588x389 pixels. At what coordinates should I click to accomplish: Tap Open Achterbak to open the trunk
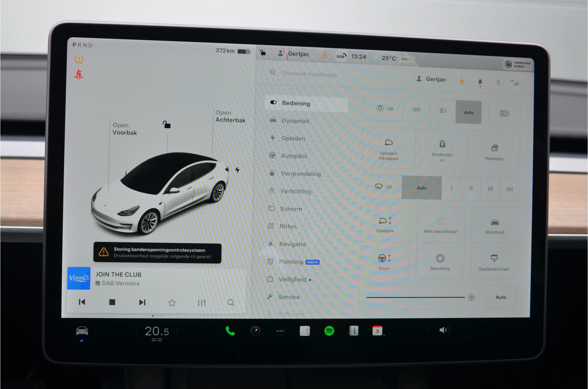coord(230,116)
